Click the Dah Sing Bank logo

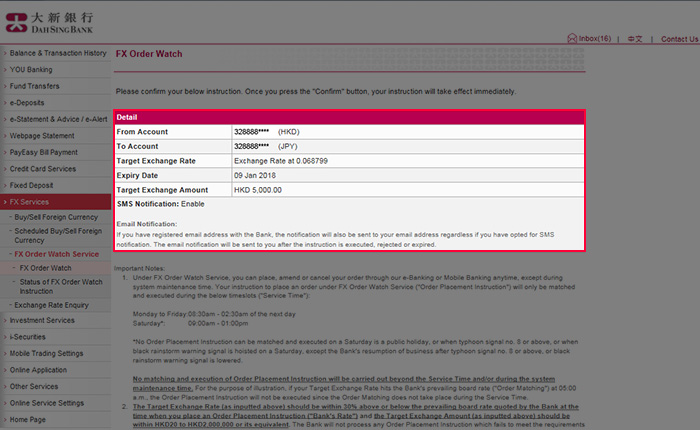49,23
